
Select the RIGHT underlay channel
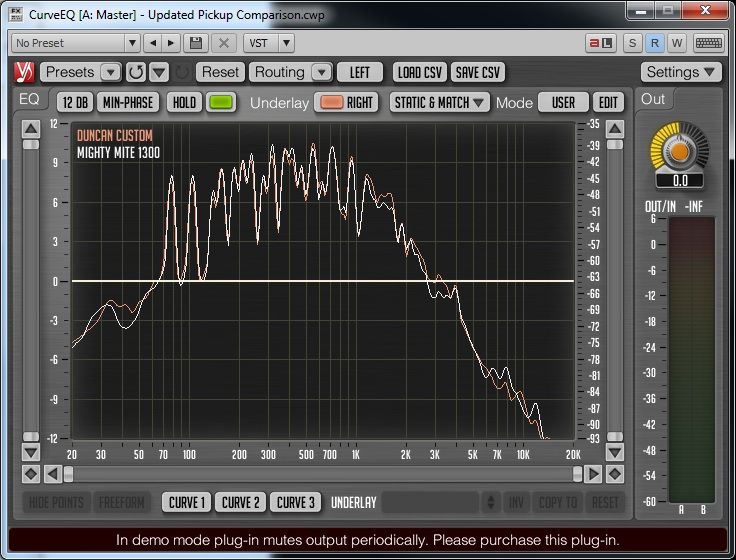pyautogui.click(x=360, y=102)
